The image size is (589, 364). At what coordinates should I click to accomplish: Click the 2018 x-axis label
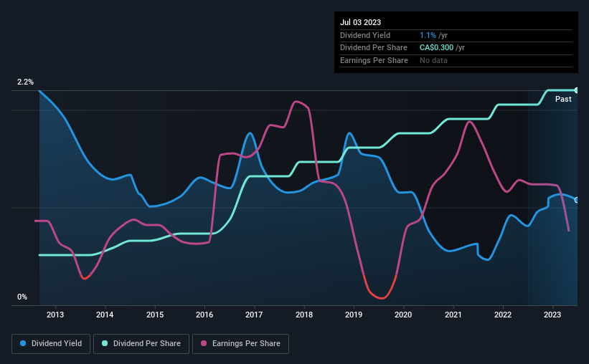[304, 315]
